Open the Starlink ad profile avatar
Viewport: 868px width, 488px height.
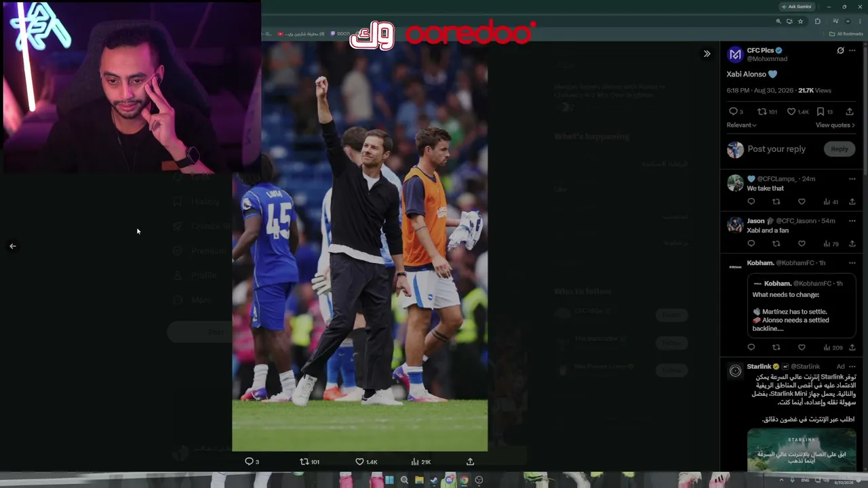tap(735, 371)
